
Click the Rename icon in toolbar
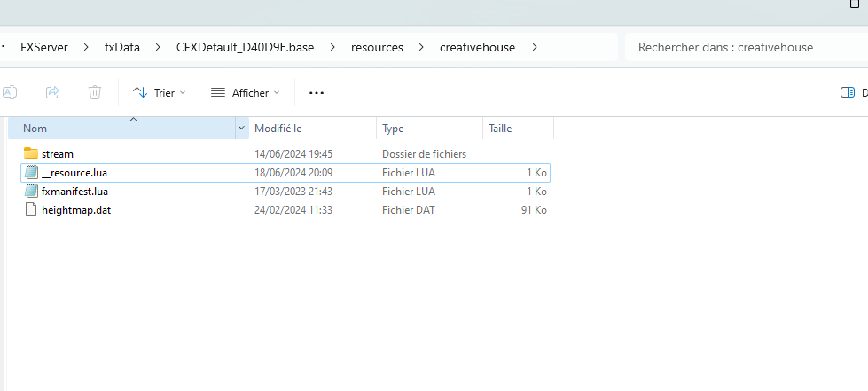pos(10,92)
